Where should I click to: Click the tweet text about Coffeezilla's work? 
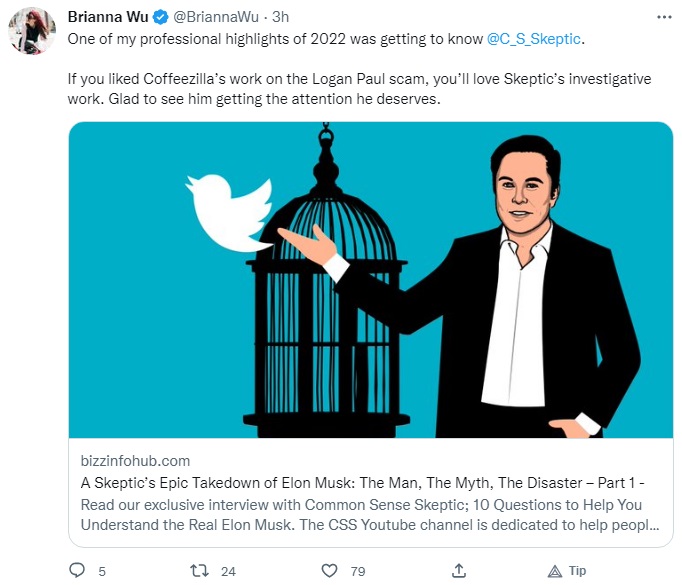pyautogui.click(x=359, y=89)
